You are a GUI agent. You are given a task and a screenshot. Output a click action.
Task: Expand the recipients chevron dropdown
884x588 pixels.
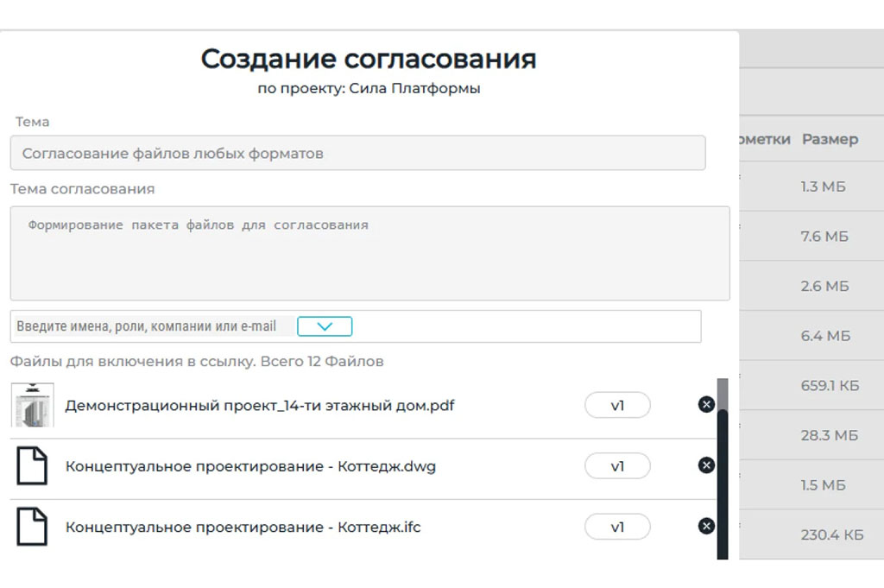pos(325,326)
